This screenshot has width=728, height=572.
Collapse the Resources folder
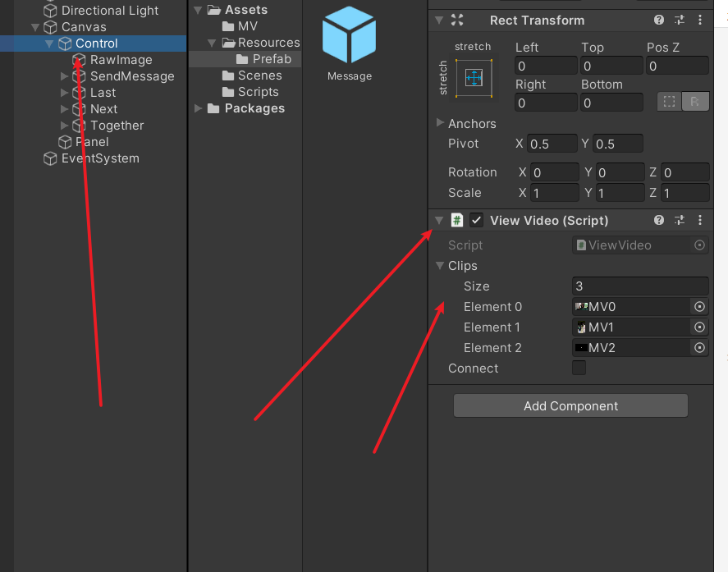click(x=212, y=43)
